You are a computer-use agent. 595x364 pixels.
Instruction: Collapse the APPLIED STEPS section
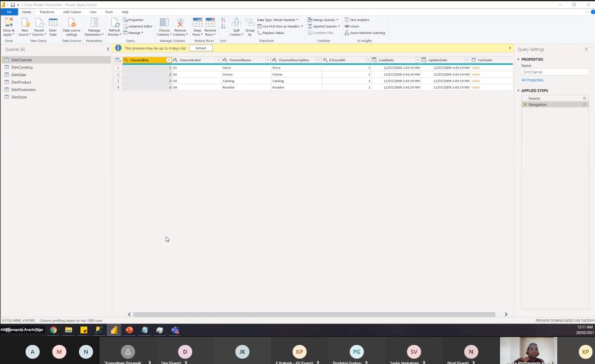click(519, 91)
